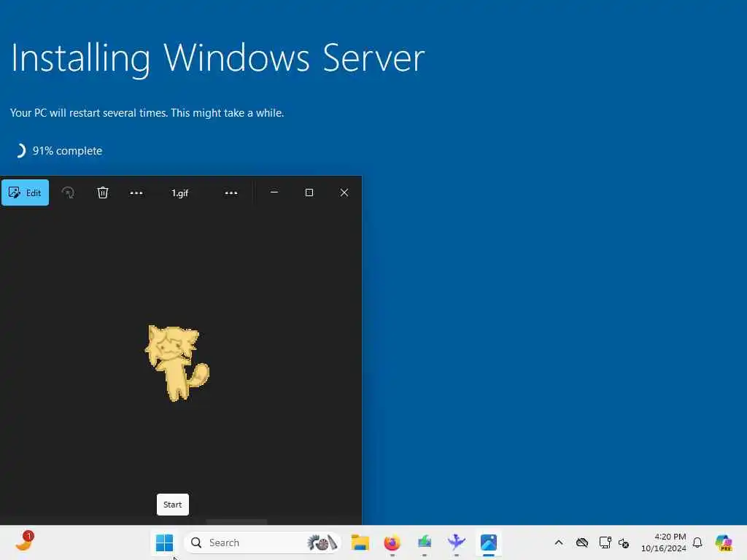Image resolution: width=747 pixels, height=560 pixels.
Task: Open Copilot preview from the taskbar
Action: [x=724, y=542]
